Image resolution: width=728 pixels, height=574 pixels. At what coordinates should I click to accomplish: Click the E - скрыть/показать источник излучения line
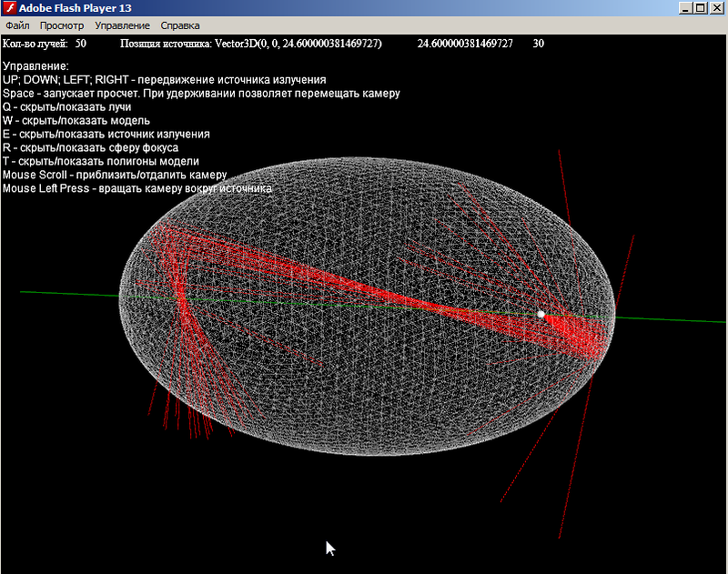(106, 134)
